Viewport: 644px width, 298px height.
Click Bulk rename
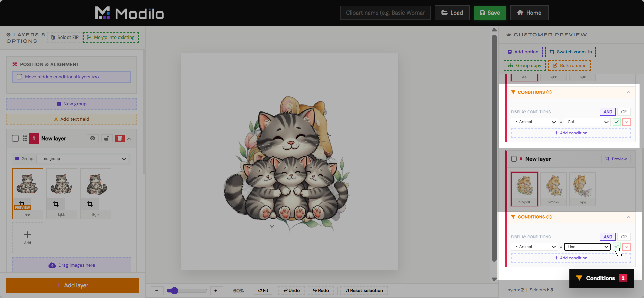[569, 66]
